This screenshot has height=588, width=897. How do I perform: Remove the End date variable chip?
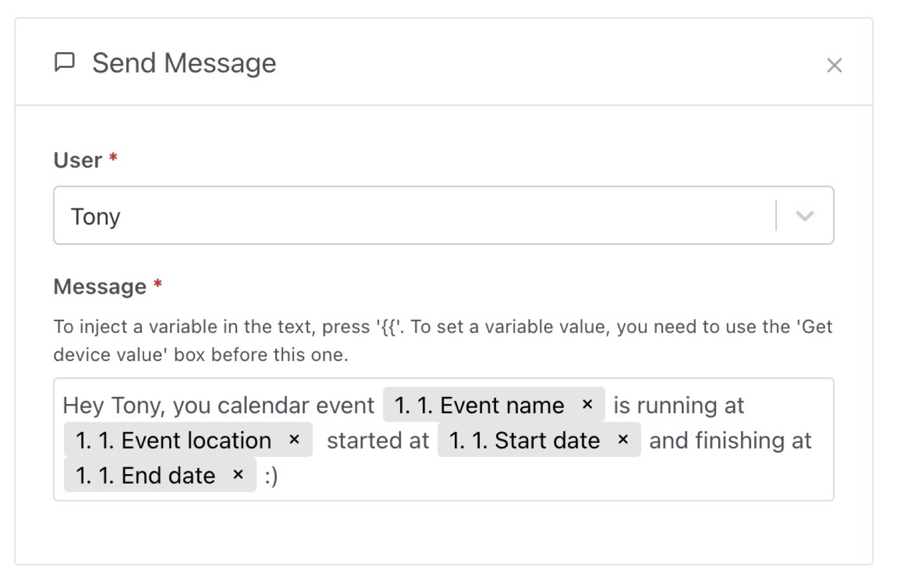click(237, 475)
